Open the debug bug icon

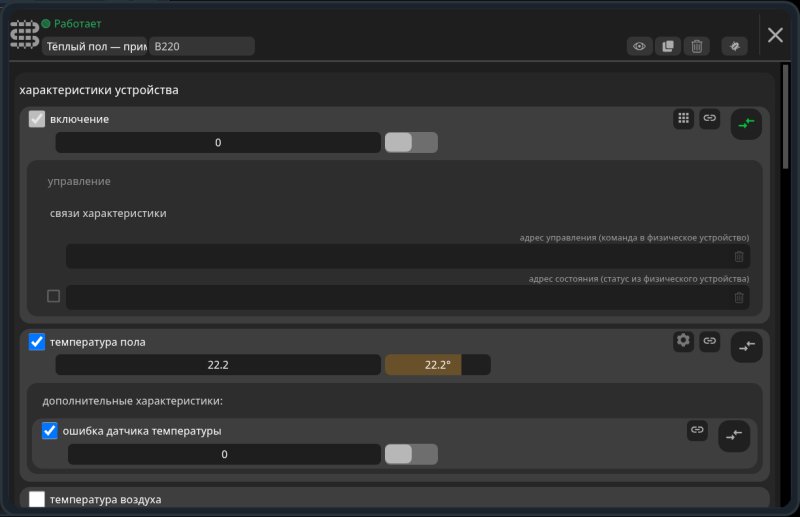click(735, 46)
